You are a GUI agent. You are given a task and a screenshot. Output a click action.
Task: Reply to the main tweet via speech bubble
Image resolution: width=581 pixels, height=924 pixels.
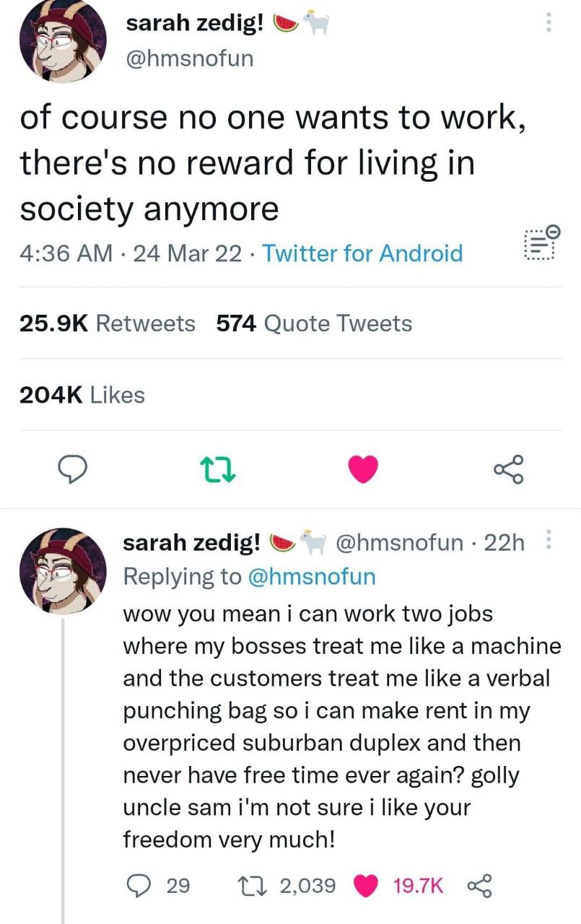coord(73,470)
